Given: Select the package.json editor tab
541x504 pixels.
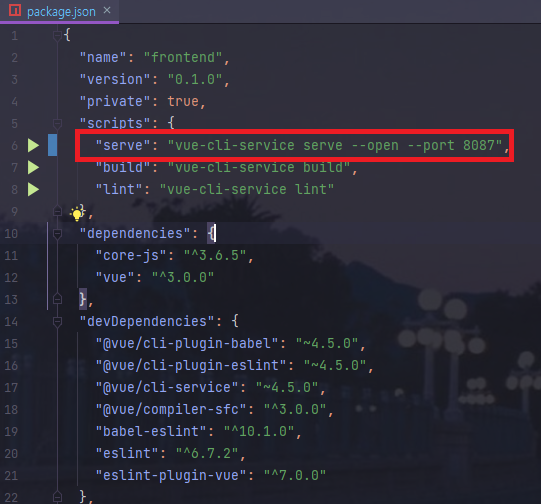Looking at the screenshot, I should coord(59,11).
